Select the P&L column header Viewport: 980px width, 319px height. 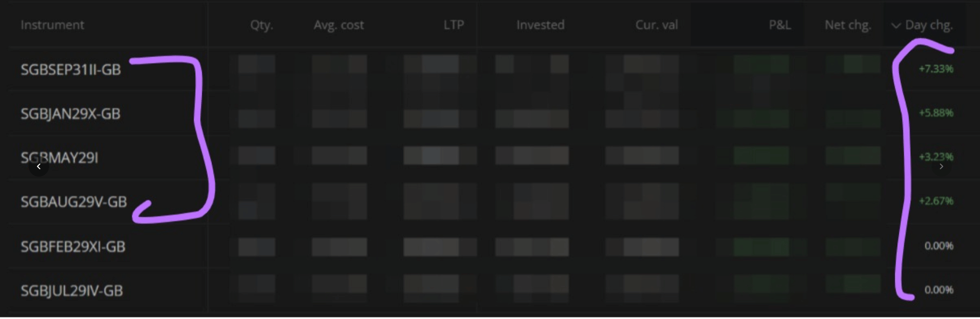pyautogui.click(x=780, y=25)
